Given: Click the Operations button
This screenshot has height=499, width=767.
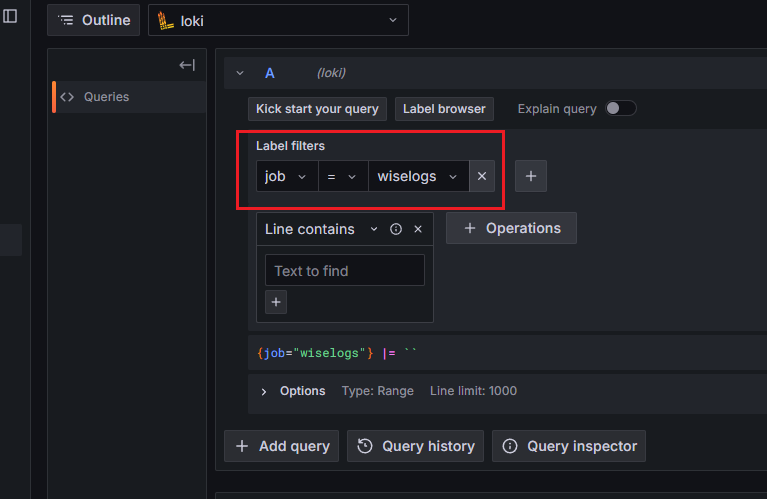Looking at the screenshot, I should pos(511,228).
